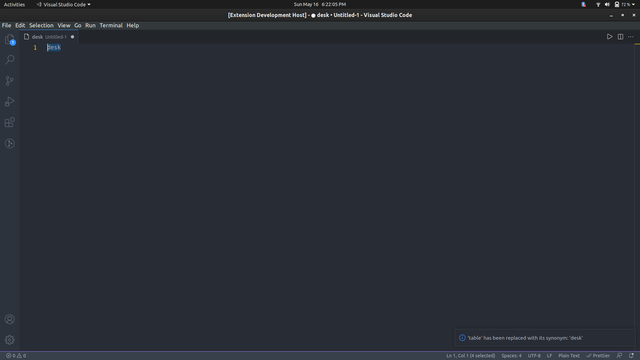Open the Manage gear icon

(10, 340)
